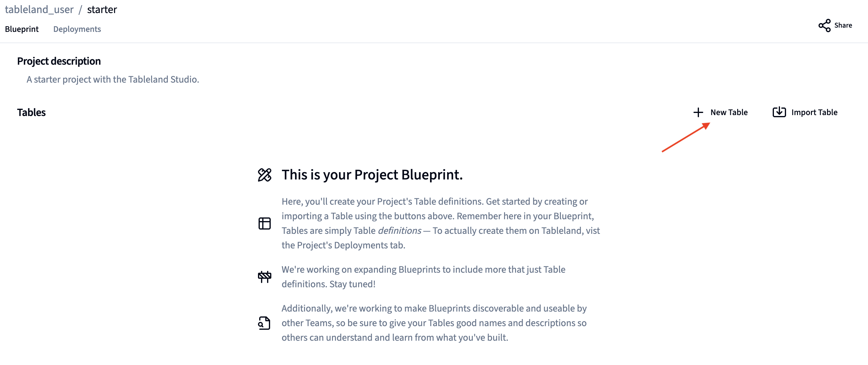Screen dimensions: 868x365
Task: Click the table grid icon
Action: 265,223
